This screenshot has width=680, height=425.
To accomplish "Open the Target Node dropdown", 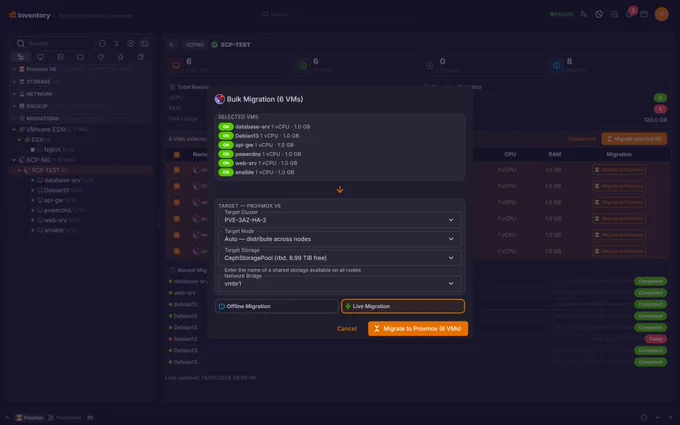I will (x=340, y=239).
